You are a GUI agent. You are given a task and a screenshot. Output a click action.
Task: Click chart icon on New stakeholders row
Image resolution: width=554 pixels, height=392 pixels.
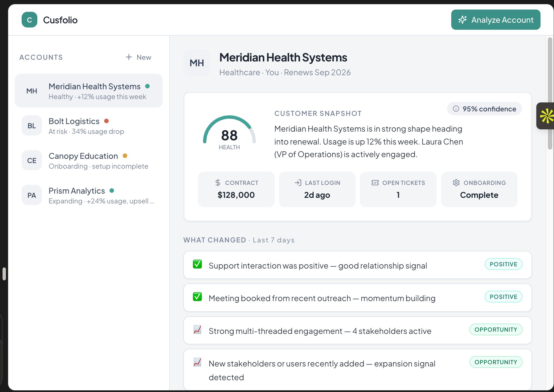tap(197, 362)
